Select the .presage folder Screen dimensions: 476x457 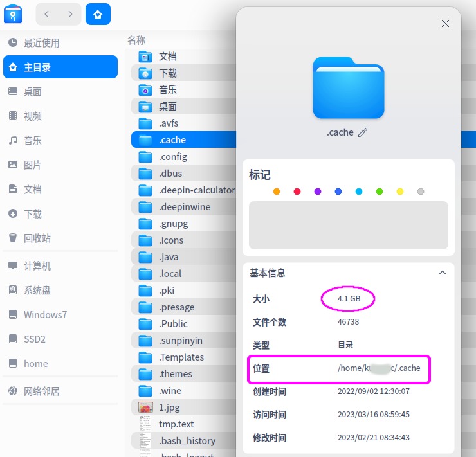(184, 307)
